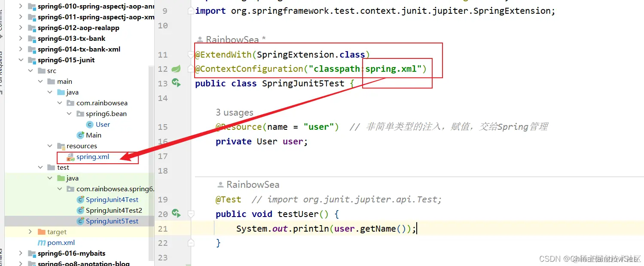The height and width of the screenshot is (266, 644).
Task: Click the Main class icon in tree
Action: coord(80,135)
